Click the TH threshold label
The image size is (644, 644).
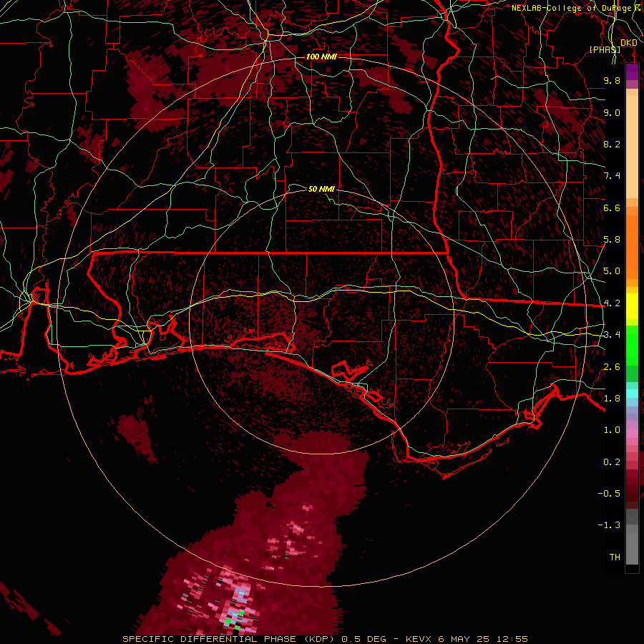pyautogui.click(x=615, y=557)
